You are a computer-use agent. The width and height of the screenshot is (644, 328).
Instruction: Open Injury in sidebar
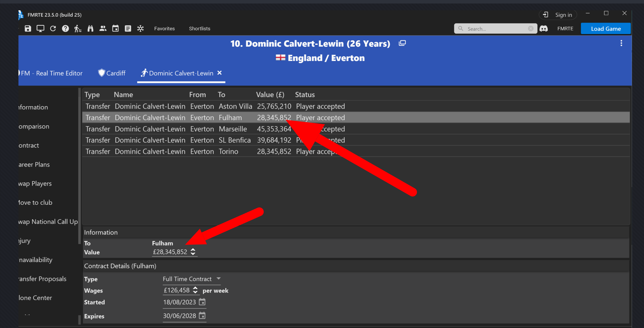pos(24,241)
